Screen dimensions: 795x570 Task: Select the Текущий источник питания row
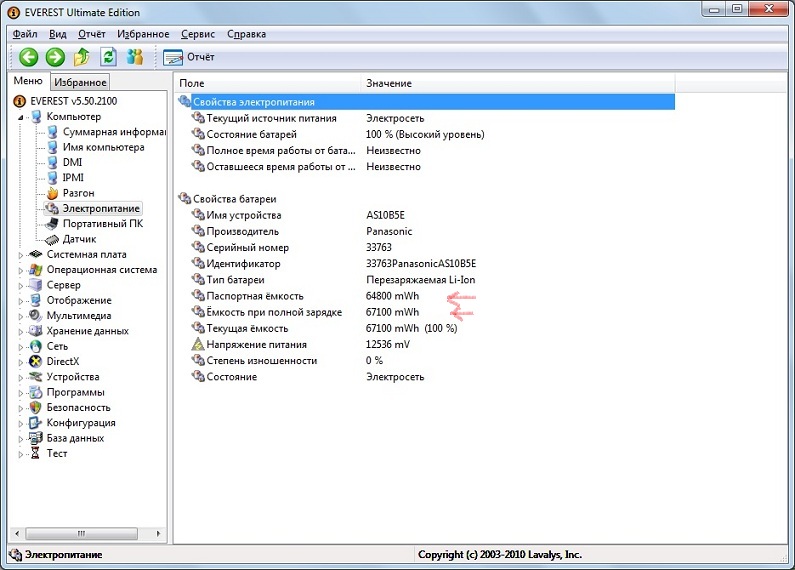click(x=426, y=118)
